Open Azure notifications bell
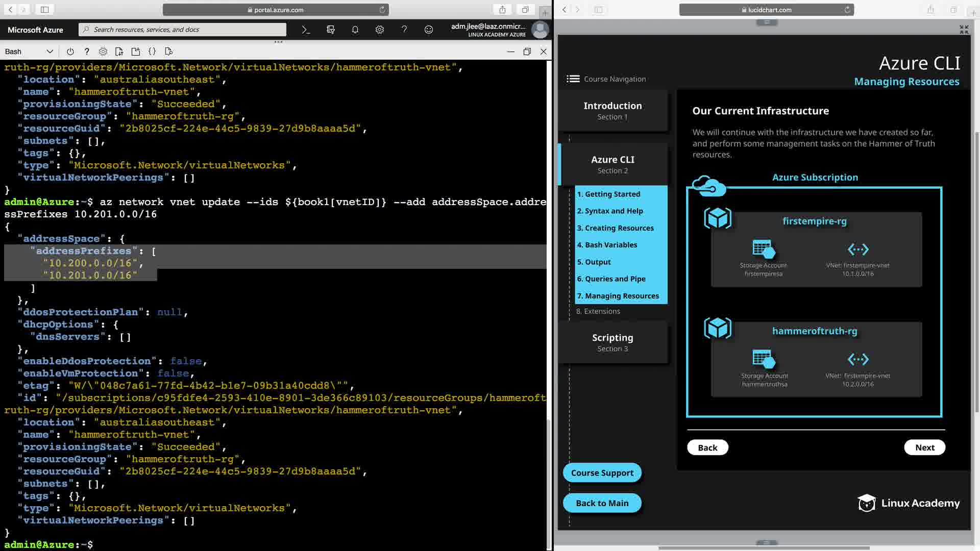Screen dimensions: 980x551 tap(355, 30)
